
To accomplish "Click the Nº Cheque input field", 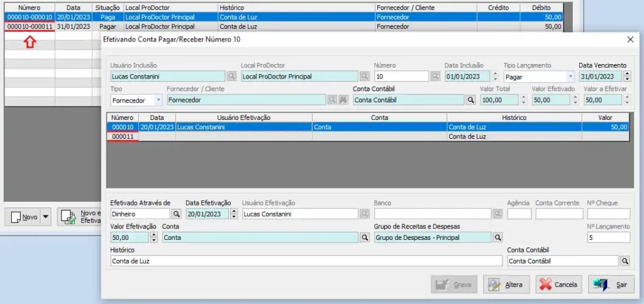I will (609, 214).
